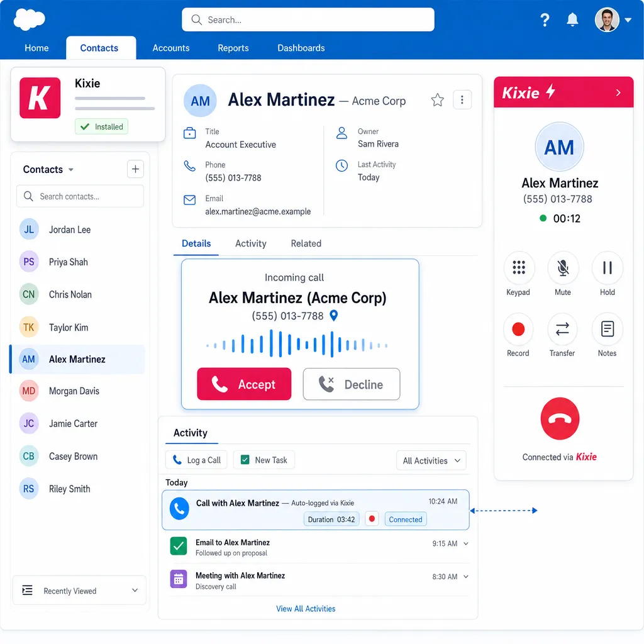Click the recording dot on call entry
The image size is (644, 644).
(372, 519)
